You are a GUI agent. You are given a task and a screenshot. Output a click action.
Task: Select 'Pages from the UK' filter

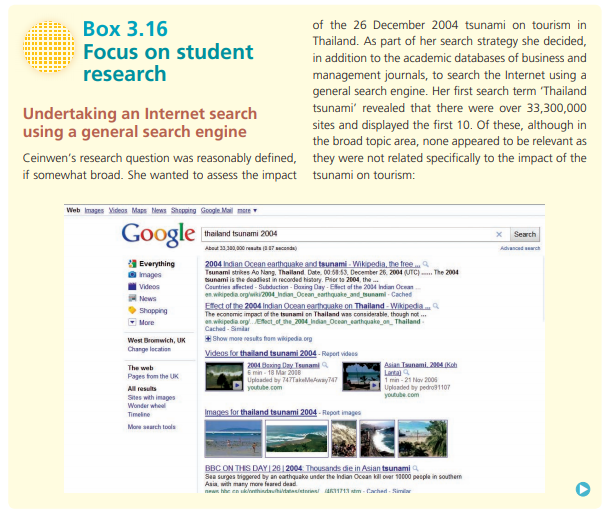pos(153,376)
